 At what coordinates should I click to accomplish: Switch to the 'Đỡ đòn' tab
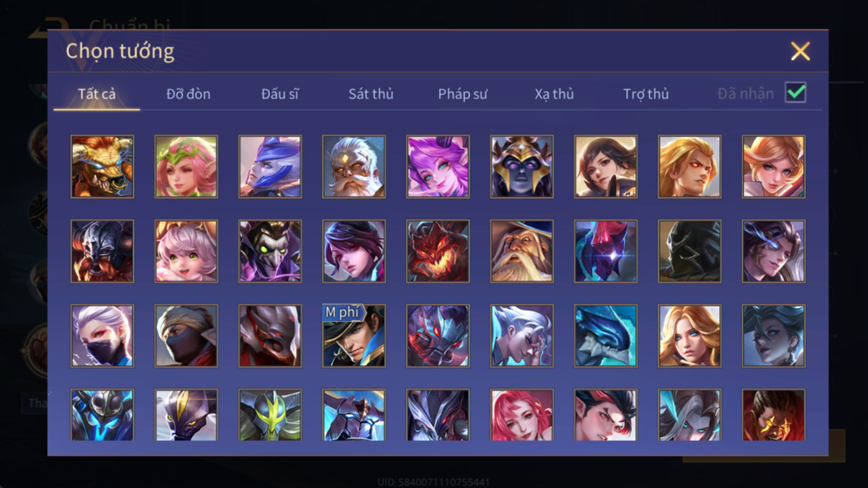click(x=188, y=94)
